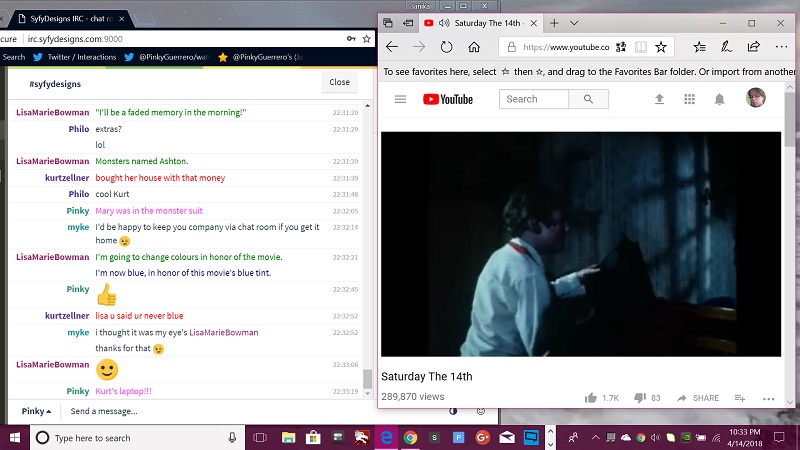Open Edge translate icon in address bar

621,47
